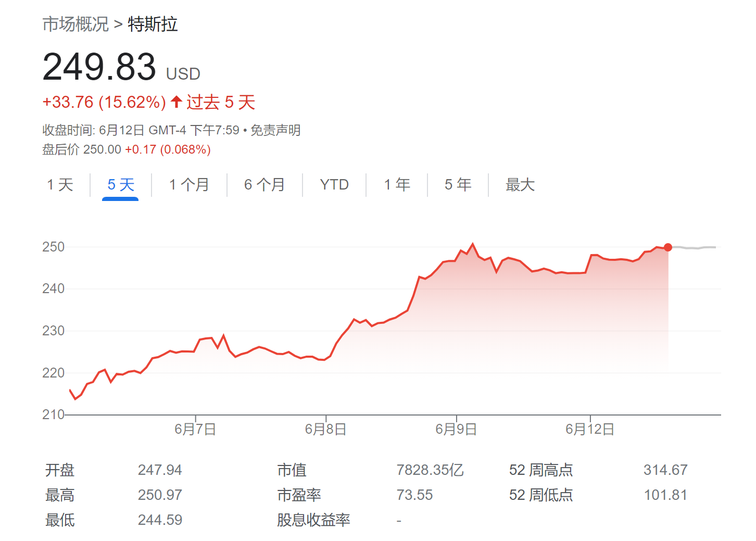Viewport: 756px width, 541px height.
Task: Click the 210 y-axis label
Action: tap(53, 414)
